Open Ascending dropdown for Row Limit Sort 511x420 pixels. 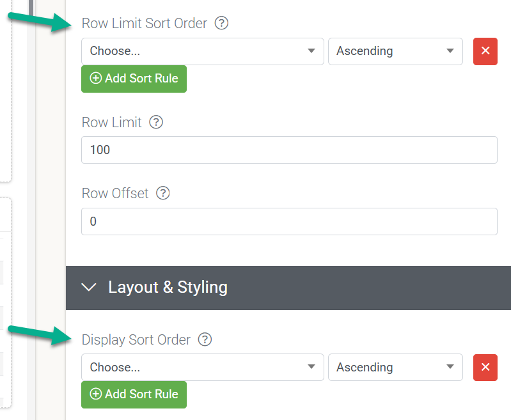(x=395, y=51)
